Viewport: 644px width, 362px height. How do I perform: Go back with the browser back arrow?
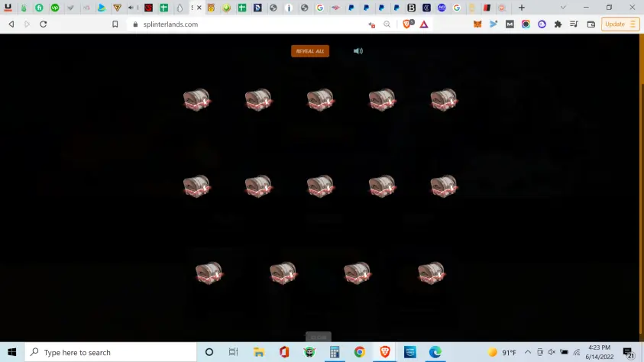click(x=11, y=24)
